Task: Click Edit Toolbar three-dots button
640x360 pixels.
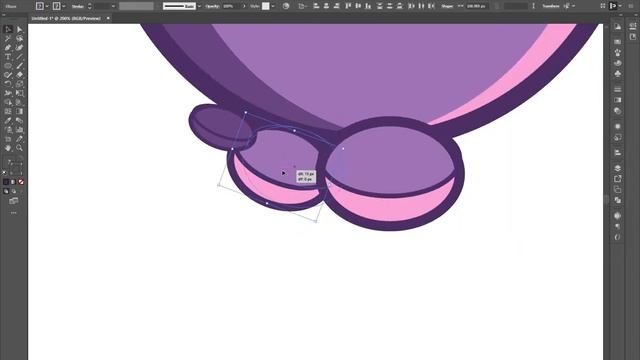Action: [13, 213]
